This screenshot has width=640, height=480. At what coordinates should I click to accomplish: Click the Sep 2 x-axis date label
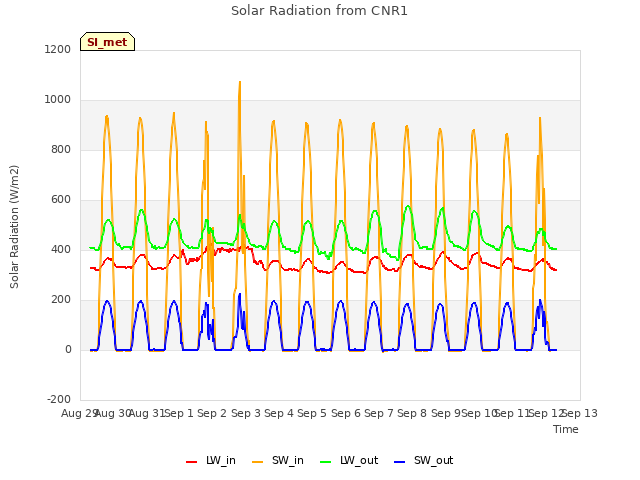coord(212,413)
